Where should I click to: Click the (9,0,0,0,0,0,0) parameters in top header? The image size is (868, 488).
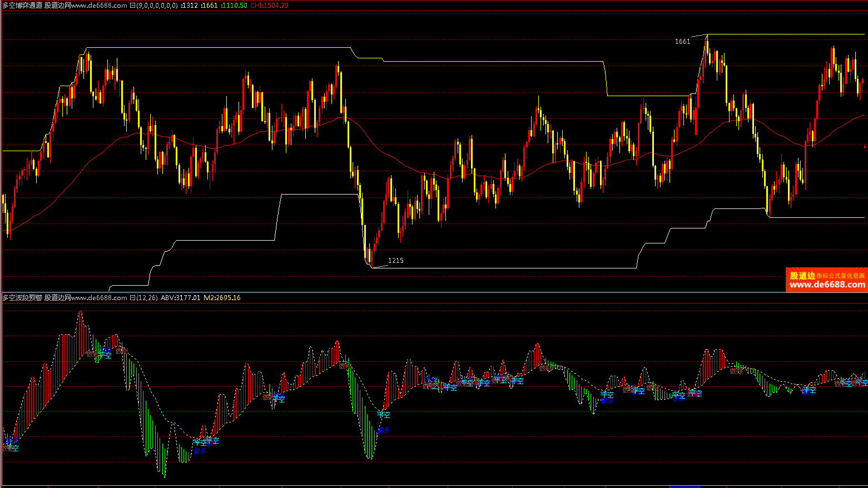point(157,5)
